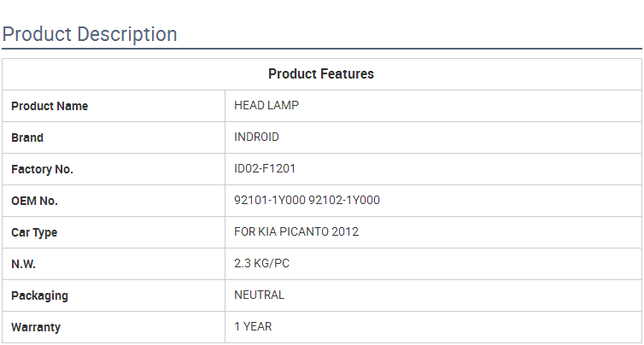Screen dimensions: 644x345
Task: Click the NEUTRAL packaging value
Action: [x=259, y=295]
